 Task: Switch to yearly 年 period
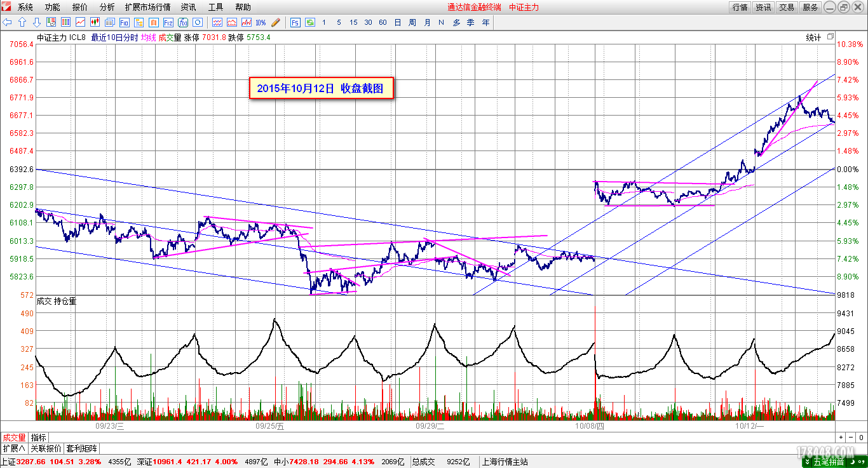point(485,22)
